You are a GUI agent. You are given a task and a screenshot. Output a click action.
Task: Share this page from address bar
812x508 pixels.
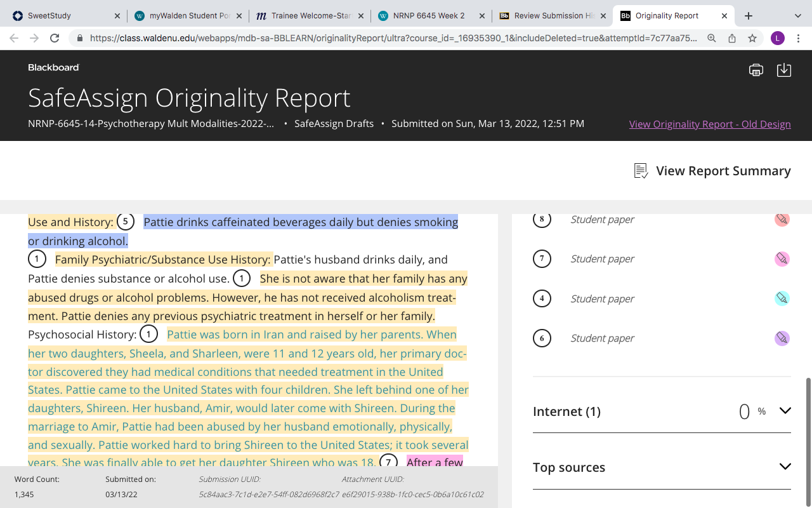coord(732,38)
